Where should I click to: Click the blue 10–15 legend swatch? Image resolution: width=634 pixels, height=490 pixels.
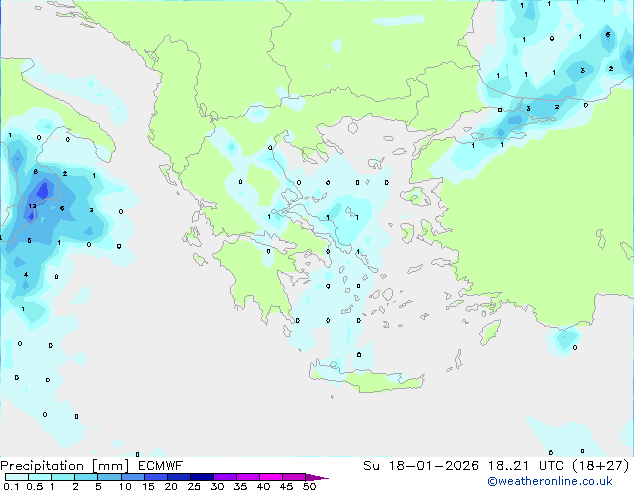(133, 477)
